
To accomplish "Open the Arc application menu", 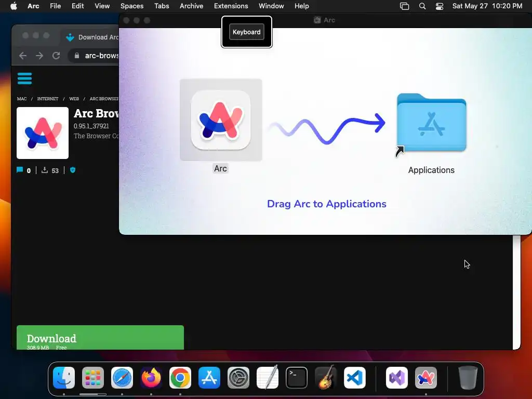I will click(33, 6).
